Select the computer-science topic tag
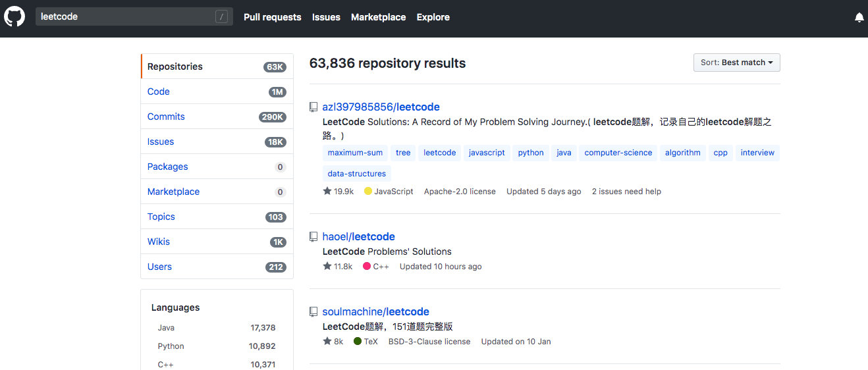This screenshot has width=868, height=370. coord(618,153)
